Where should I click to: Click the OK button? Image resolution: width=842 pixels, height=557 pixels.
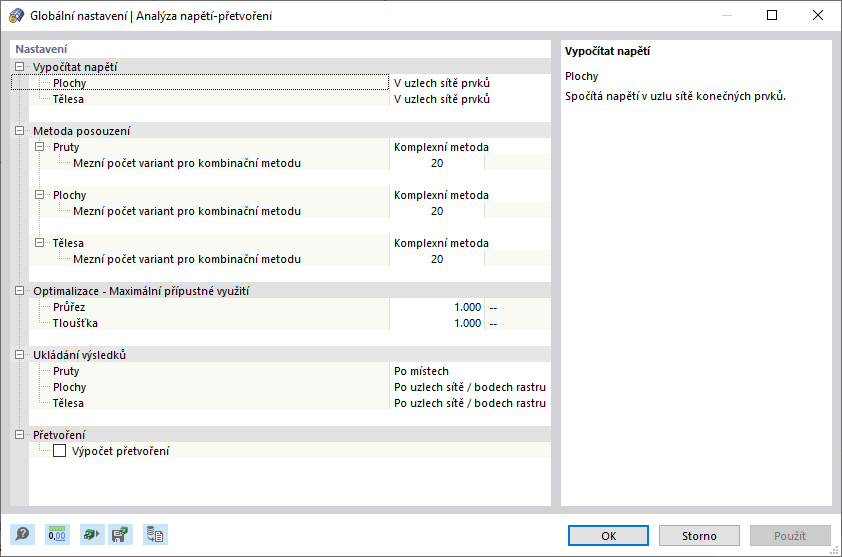[608, 535]
